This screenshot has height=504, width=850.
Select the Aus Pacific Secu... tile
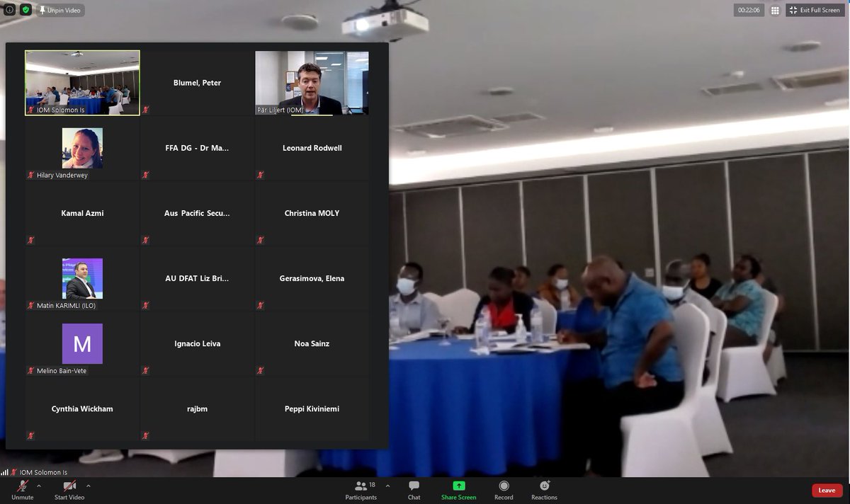[197, 213]
